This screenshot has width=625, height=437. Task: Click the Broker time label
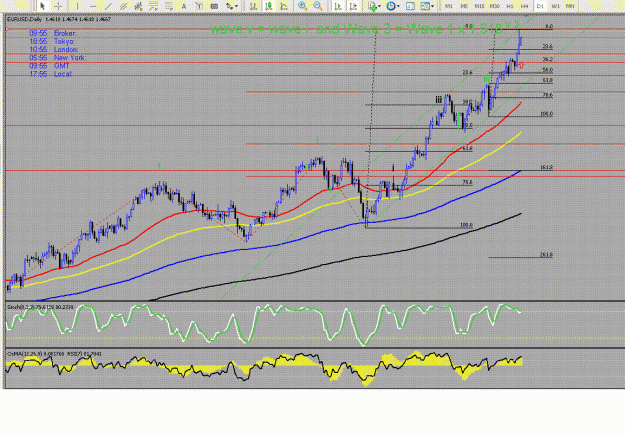(65, 33)
